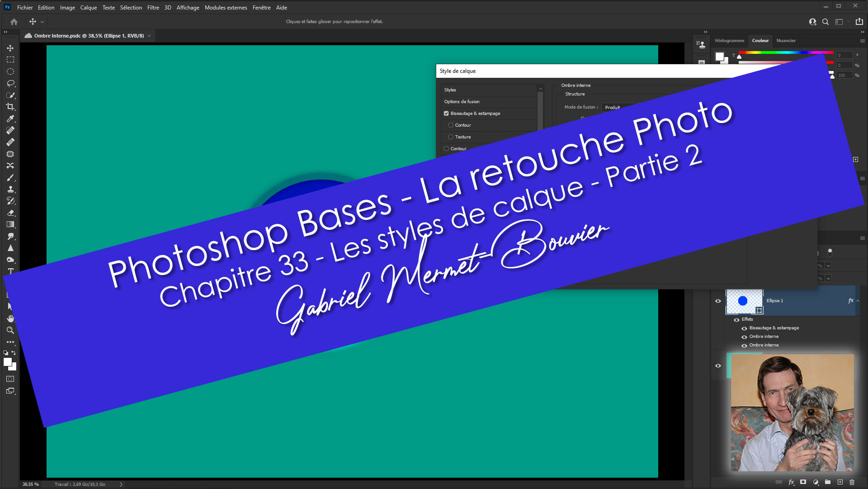Select the Zoom tool in toolbar
This screenshot has height=489, width=868.
coord(10,330)
